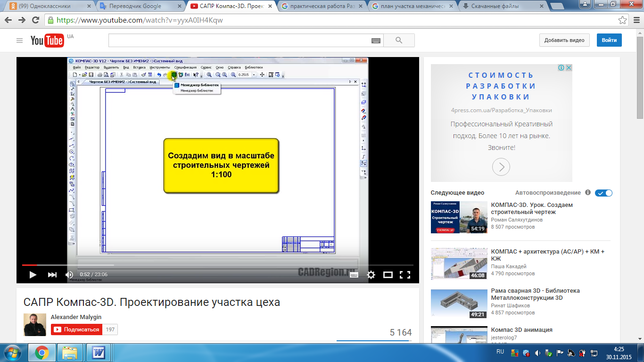Go to YouTube home via logo
This screenshot has height=362, width=644.
[47, 41]
